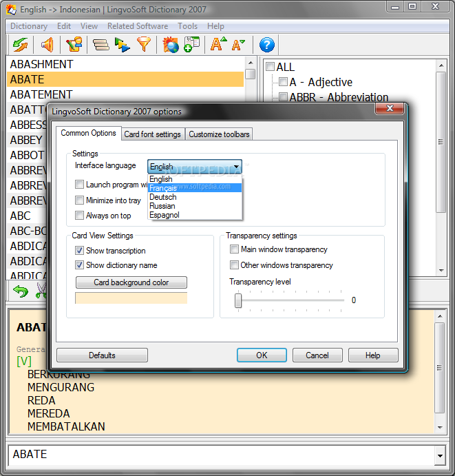Viewport: 455px width, 476px height.
Task: Select ABATEMENT in word list
Action: coord(125,94)
